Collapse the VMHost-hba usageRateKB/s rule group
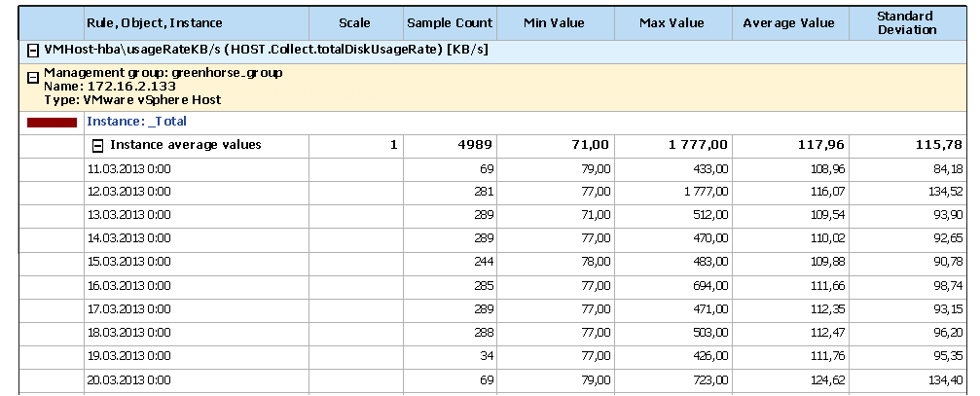 [33, 51]
